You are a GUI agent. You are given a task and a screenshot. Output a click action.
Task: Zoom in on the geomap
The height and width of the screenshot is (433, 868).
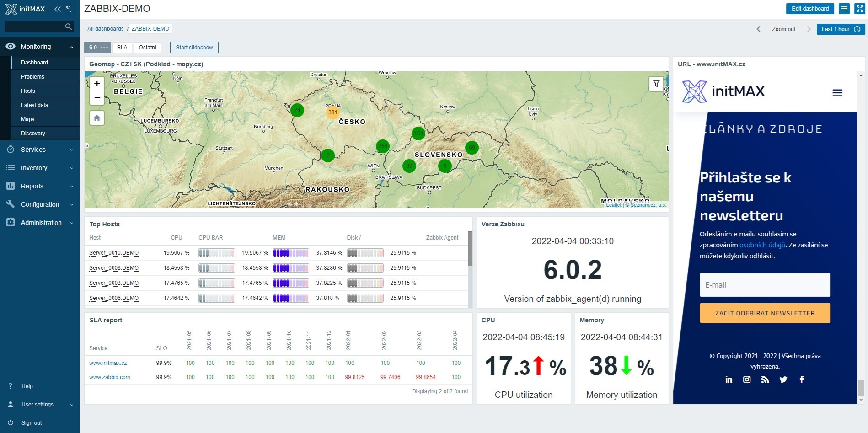97,84
